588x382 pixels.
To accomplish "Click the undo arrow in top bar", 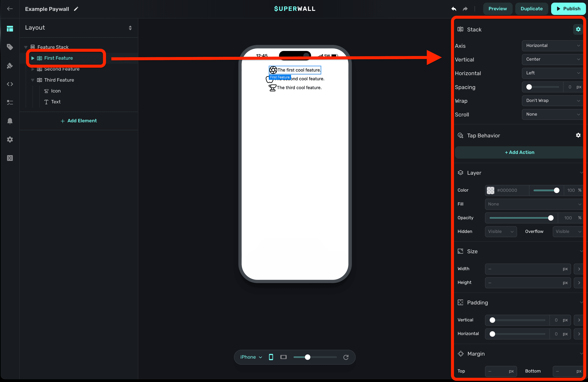I will [x=454, y=9].
